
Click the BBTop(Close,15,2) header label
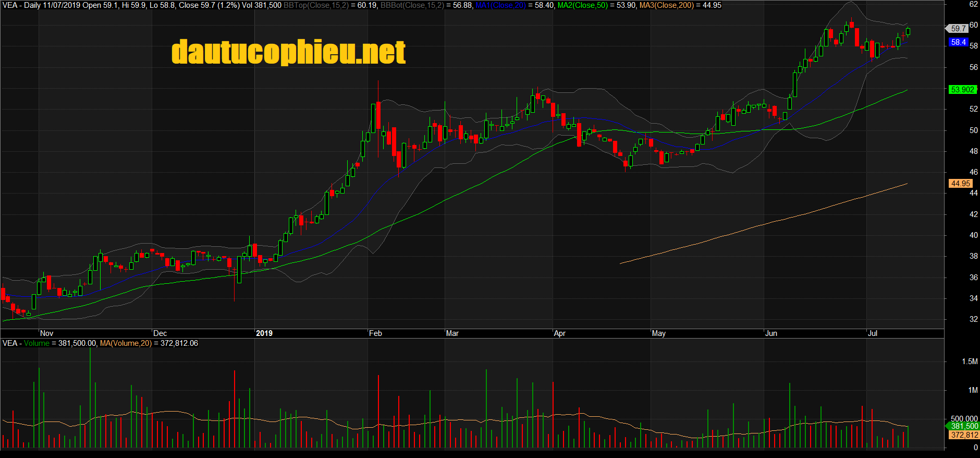[x=316, y=5]
